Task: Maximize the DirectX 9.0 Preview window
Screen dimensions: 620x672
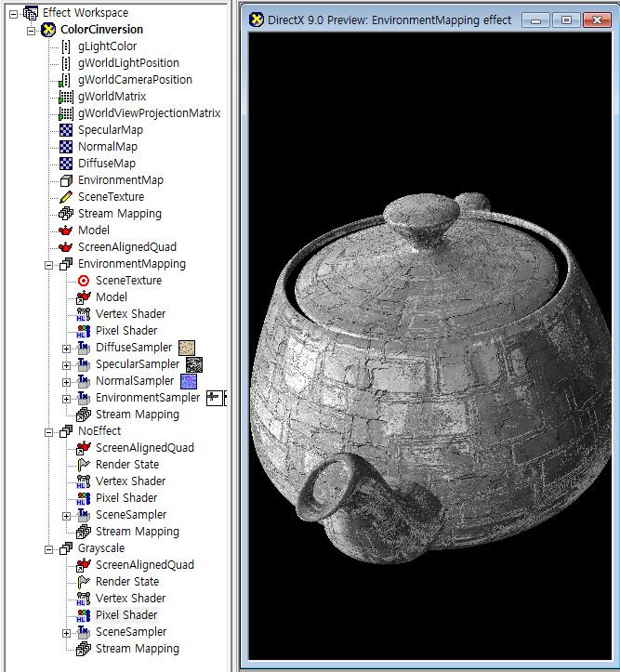Action: tap(566, 20)
